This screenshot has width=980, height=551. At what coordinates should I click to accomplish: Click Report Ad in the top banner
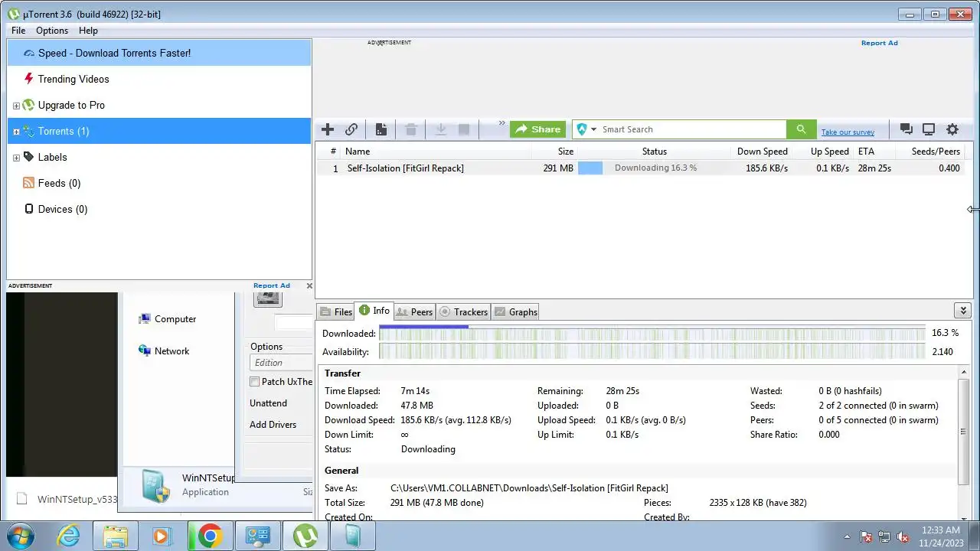coord(879,43)
